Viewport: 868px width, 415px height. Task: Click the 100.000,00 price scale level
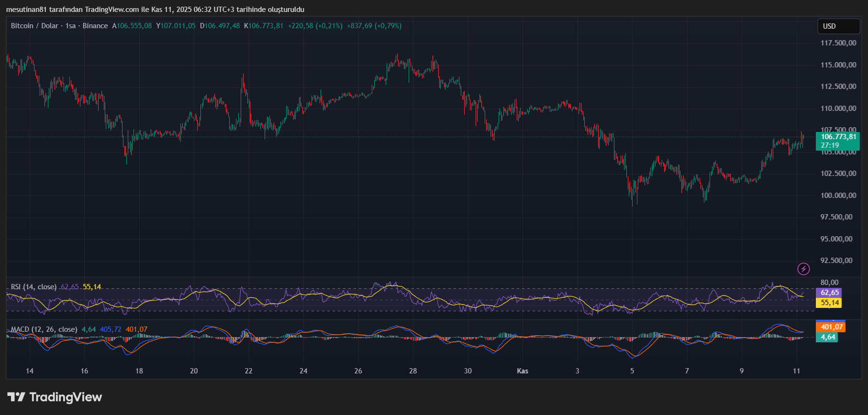point(838,196)
